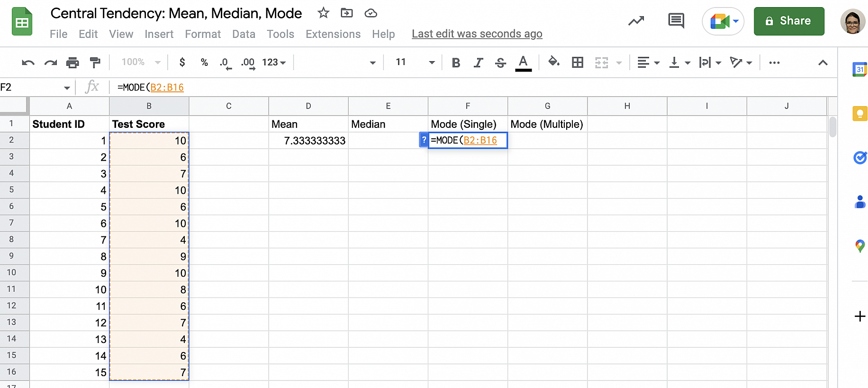This screenshot has height=388, width=868.
Task: Toggle italic formatting
Action: click(x=479, y=63)
